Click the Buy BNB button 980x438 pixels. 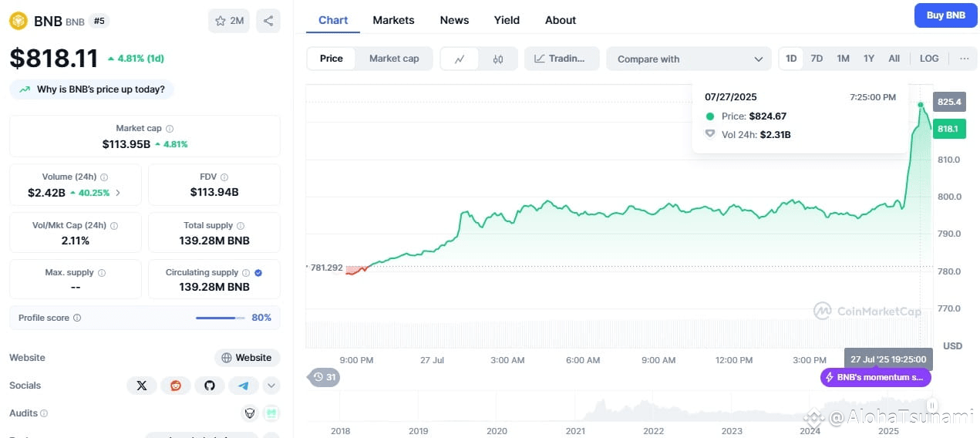945,15
